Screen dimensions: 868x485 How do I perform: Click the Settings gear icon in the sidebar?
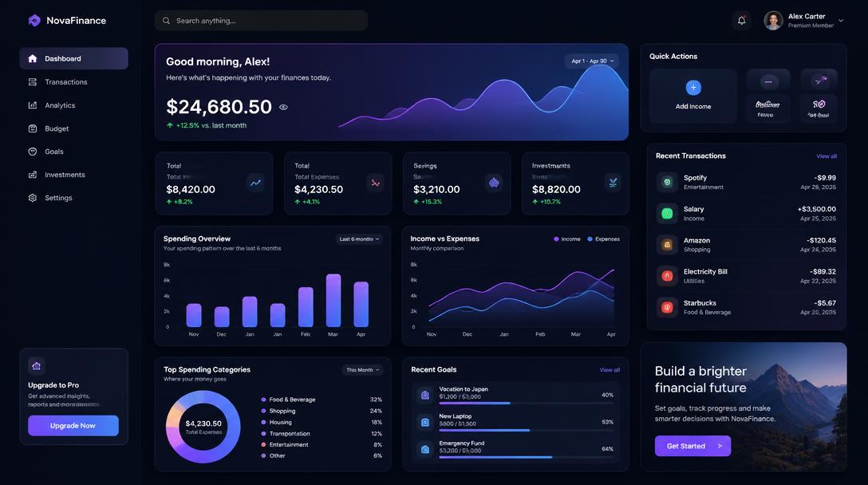(33, 198)
